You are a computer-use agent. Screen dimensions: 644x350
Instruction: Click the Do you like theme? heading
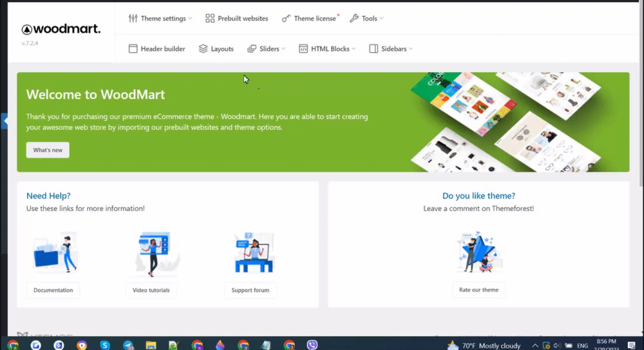click(478, 196)
